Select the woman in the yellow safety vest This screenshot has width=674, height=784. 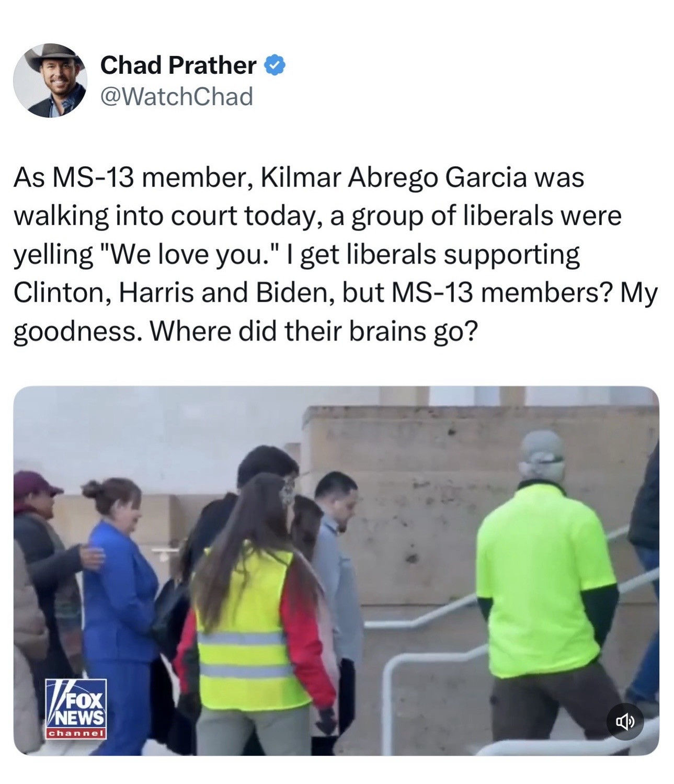tap(259, 617)
